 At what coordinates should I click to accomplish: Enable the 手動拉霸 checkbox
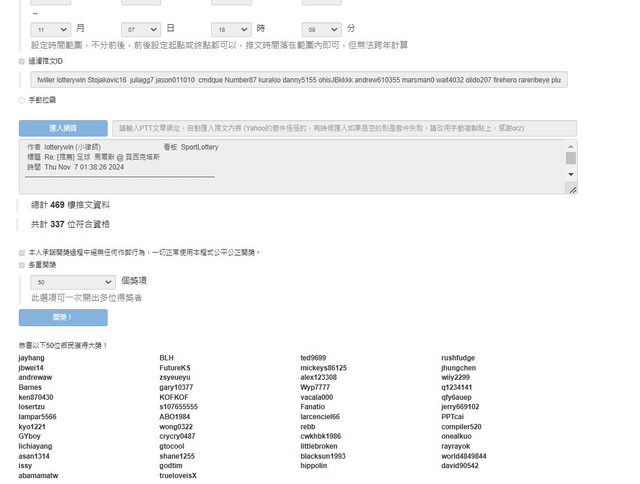point(22,100)
